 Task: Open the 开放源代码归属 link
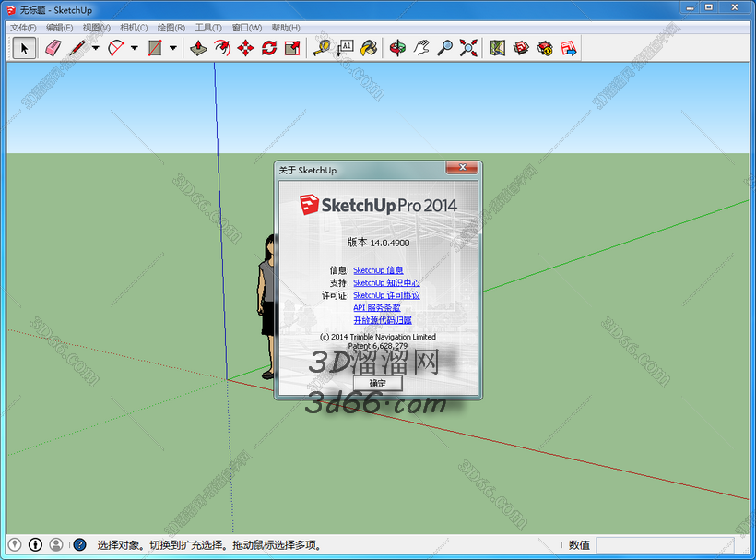383,320
